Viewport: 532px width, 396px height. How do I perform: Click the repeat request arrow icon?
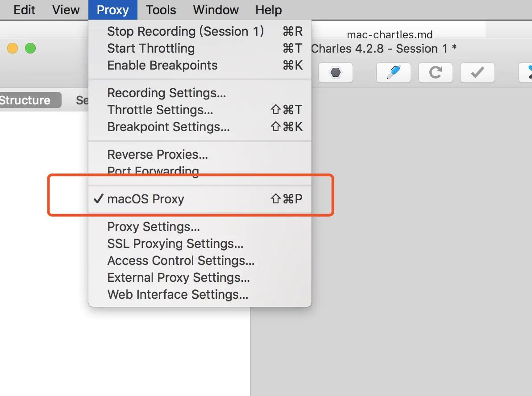pos(436,73)
